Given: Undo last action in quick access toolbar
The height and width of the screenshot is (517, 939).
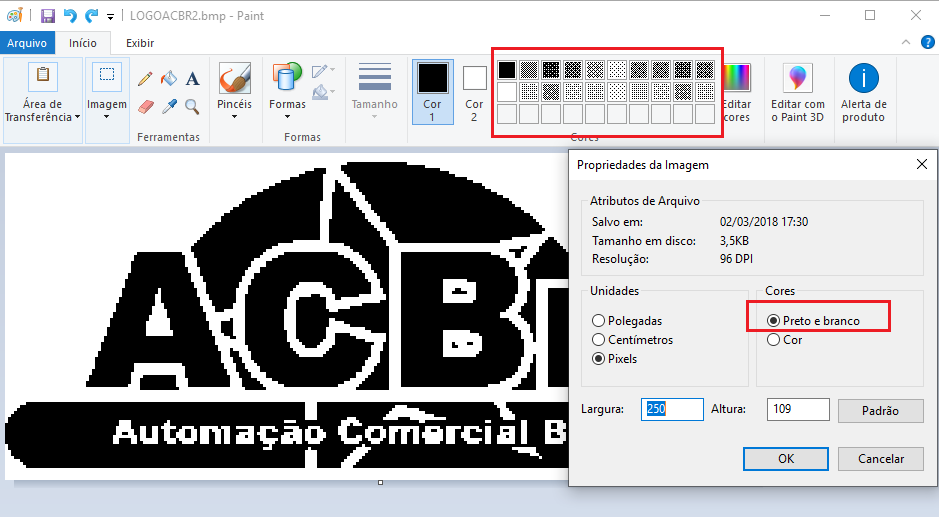Looking at the screenshot, I should [x=70, y=16].
